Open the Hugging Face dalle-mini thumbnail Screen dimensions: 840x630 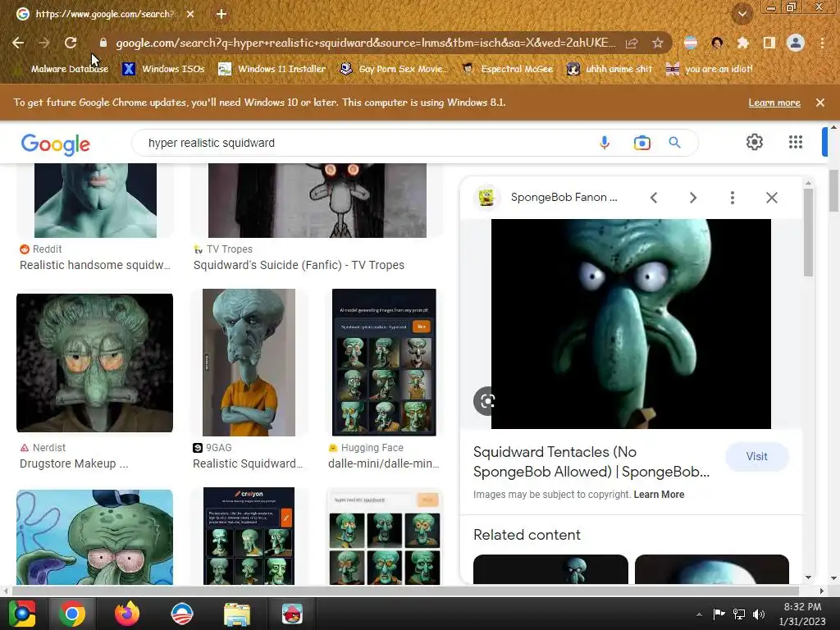pos(384,363)
